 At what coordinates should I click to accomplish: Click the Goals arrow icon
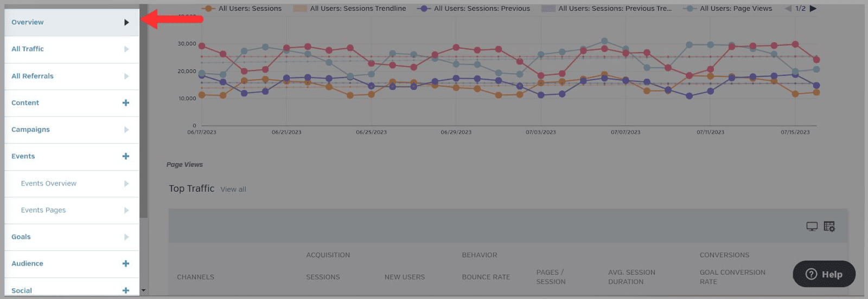click(126, 237)
